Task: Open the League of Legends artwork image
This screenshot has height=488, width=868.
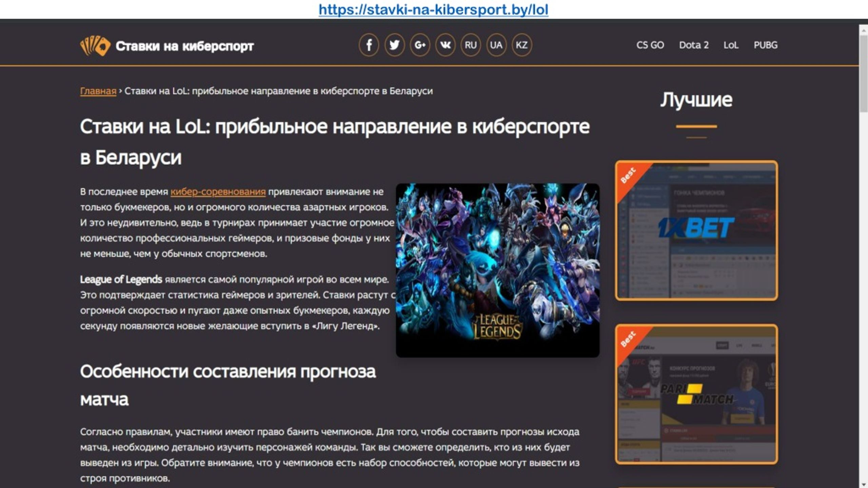Action: coord(497,270)
